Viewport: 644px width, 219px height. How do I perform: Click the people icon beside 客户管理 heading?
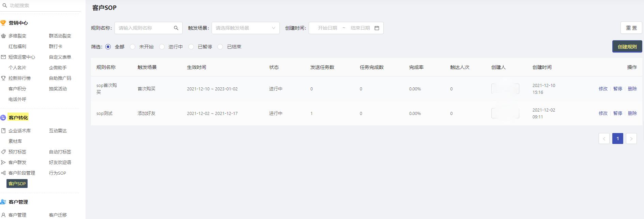(x=3, y=202)
